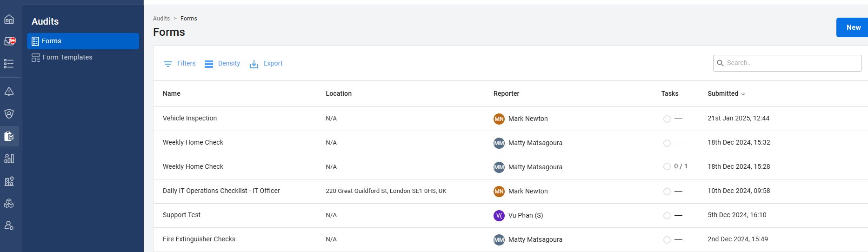
Task: Click the task list icon in sidebar
Action: (9, 64)
